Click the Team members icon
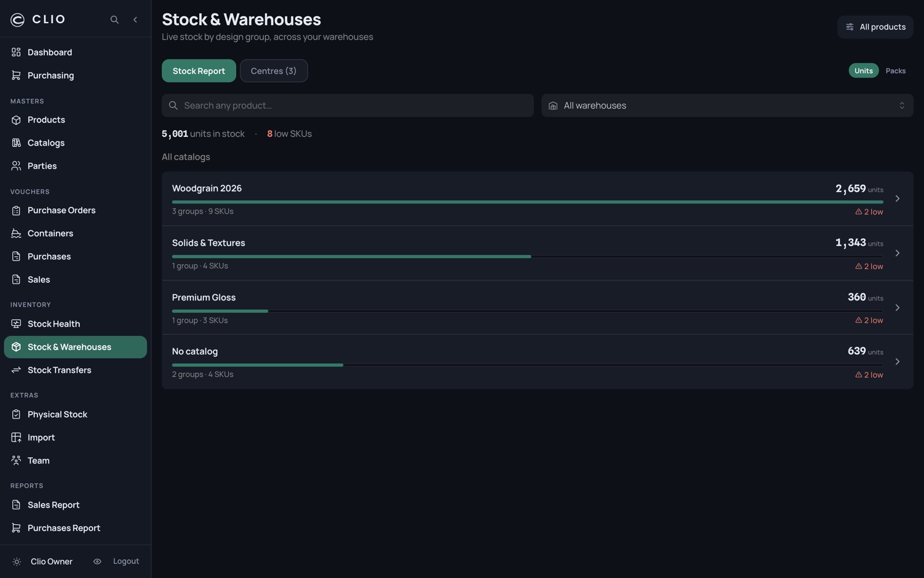The width and height of the screenshot is (924, 578). click(16, 461)
